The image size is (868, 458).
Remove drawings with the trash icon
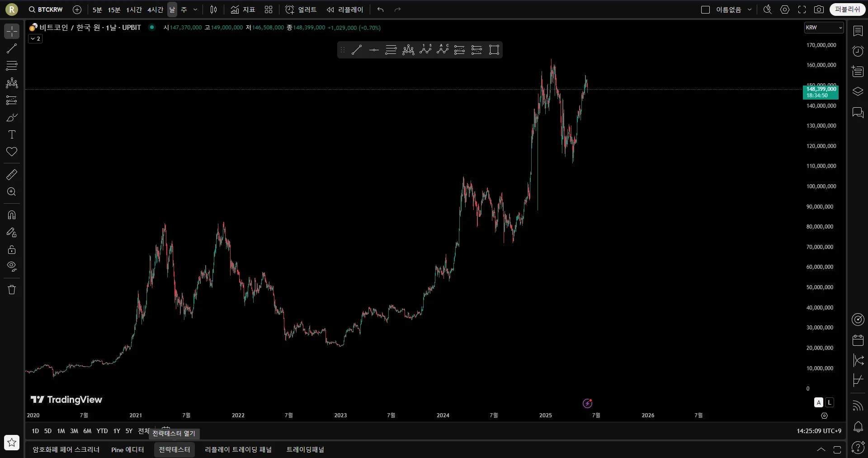point(12,290)
